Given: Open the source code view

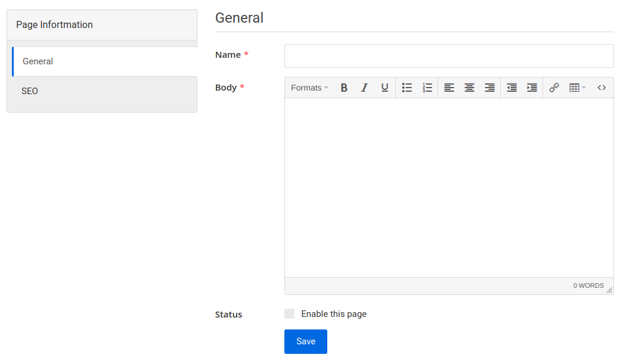Looking at the screenshot, I should (602, 88).
